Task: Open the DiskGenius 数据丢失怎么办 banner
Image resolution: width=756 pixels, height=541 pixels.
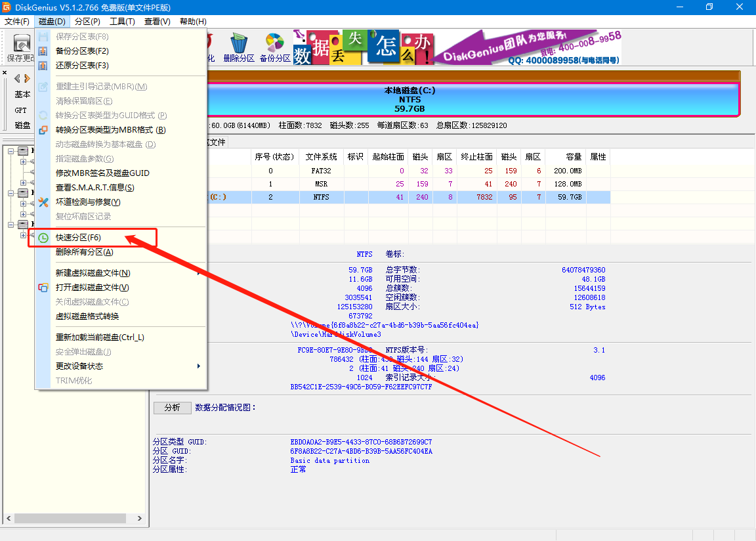Action: point(457,47)
